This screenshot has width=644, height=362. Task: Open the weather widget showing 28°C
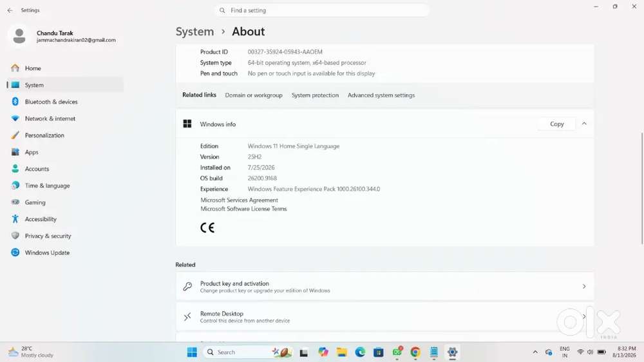[32, 352]
